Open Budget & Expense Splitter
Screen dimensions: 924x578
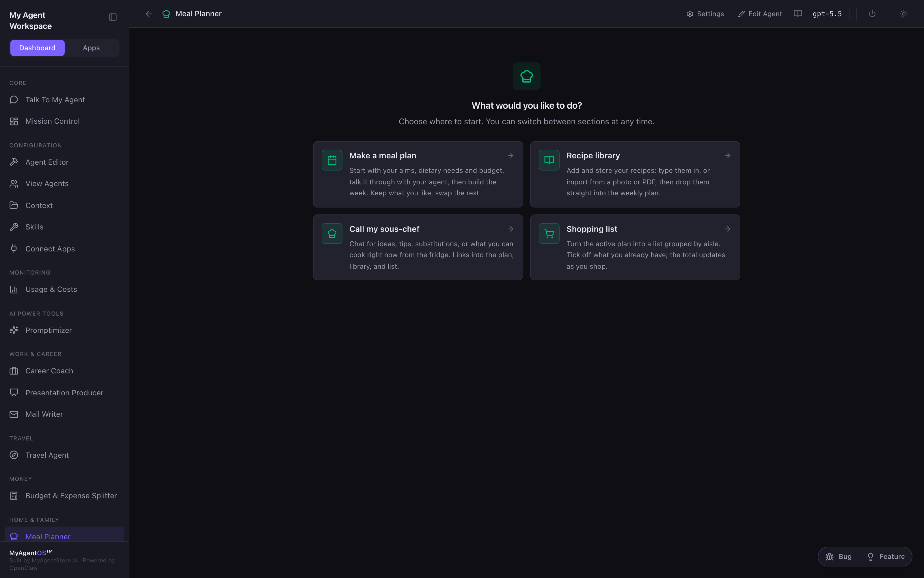[x=64, y=496]
